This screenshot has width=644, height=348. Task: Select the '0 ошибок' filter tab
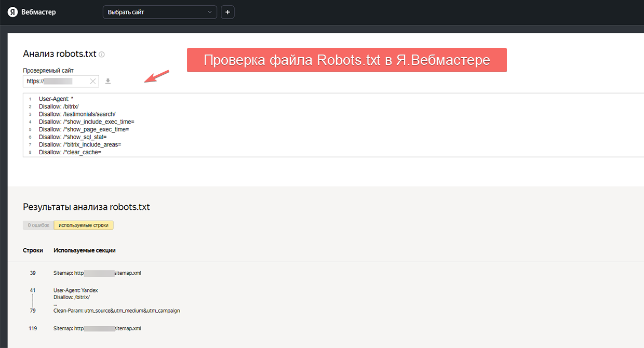[x=38, y=225]
